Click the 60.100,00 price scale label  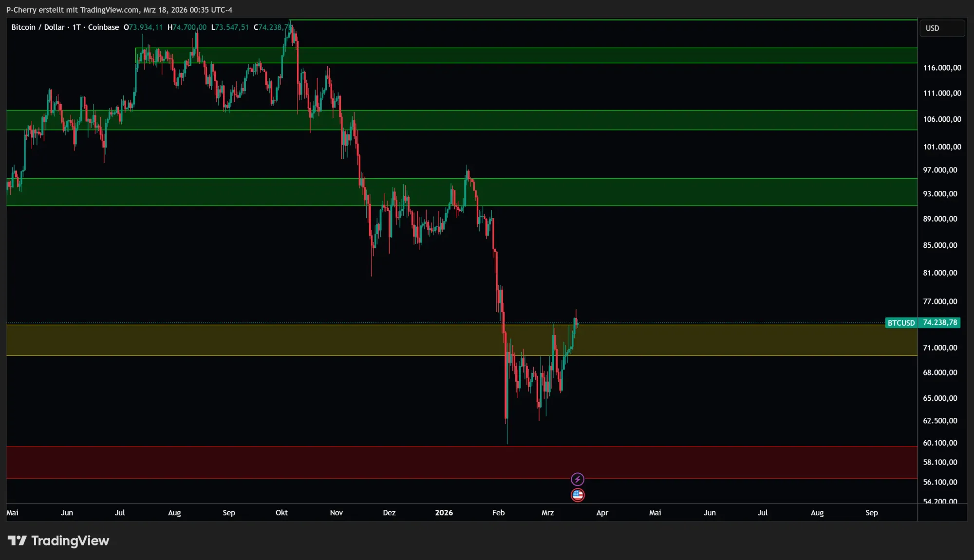[940, 443]
